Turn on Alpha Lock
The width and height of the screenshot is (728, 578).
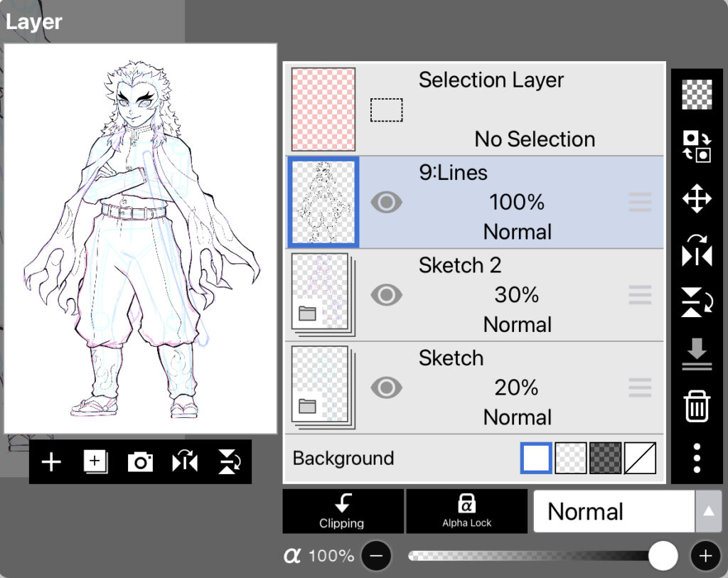click(466, 511)
